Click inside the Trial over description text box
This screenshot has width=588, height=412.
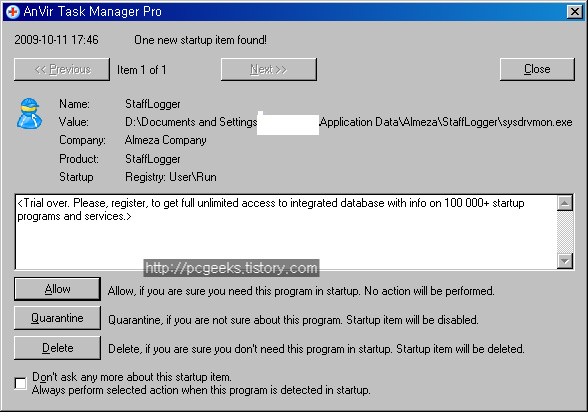pos(286,232)
